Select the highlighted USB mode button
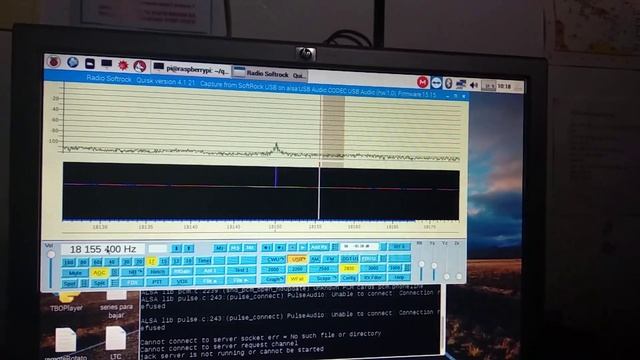Viewport: 640px width, 360px height. [x=297, y=259]
